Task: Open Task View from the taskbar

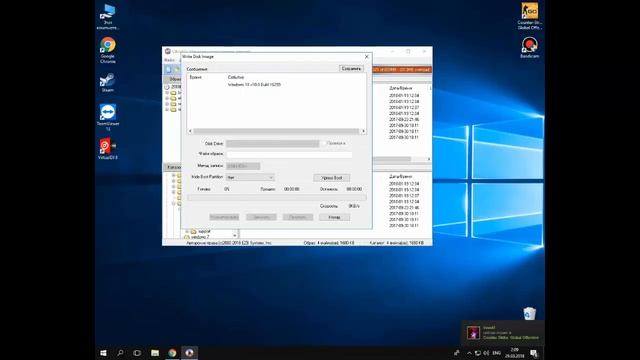Action: [x=137, y=353]
